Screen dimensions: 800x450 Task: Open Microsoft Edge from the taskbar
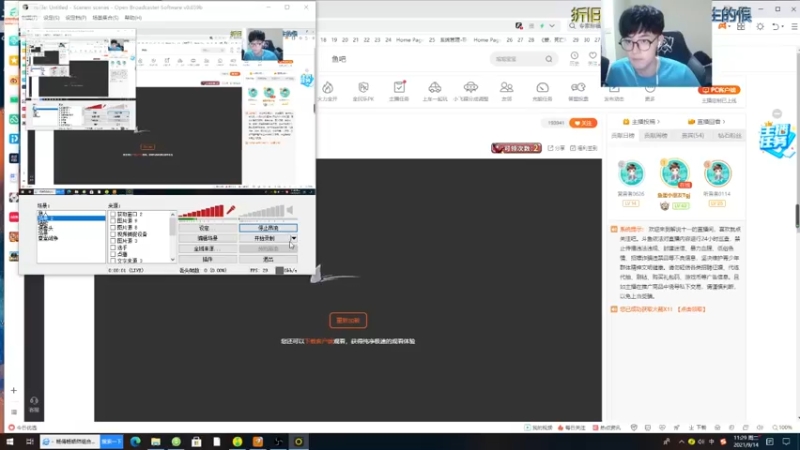coord(135,441)
